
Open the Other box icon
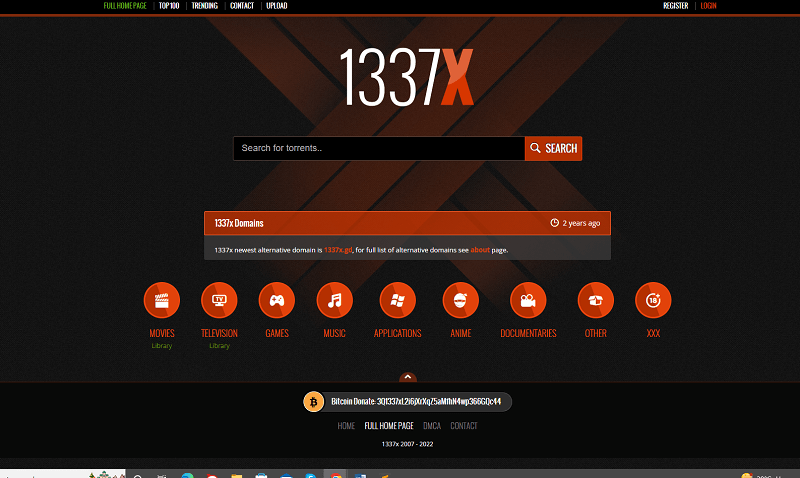pyautogui.click(x=595, y=300)
